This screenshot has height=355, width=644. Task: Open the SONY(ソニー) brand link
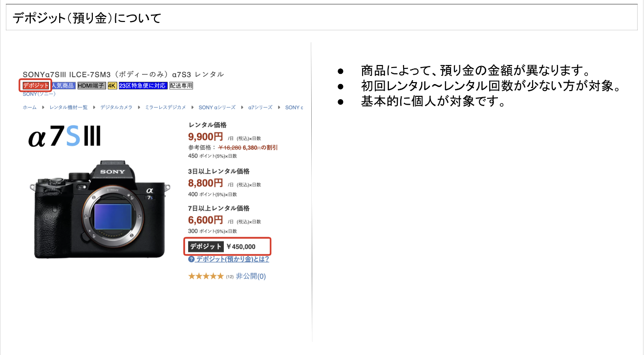pos(39,94)
